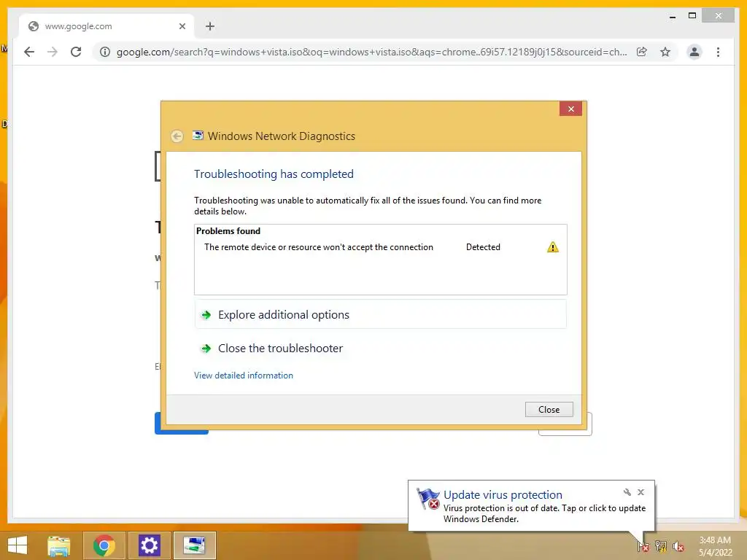This screenshot has width=747, height=560.
Task: Click the Chrome address bar URL
Action: tap(371, 52)
